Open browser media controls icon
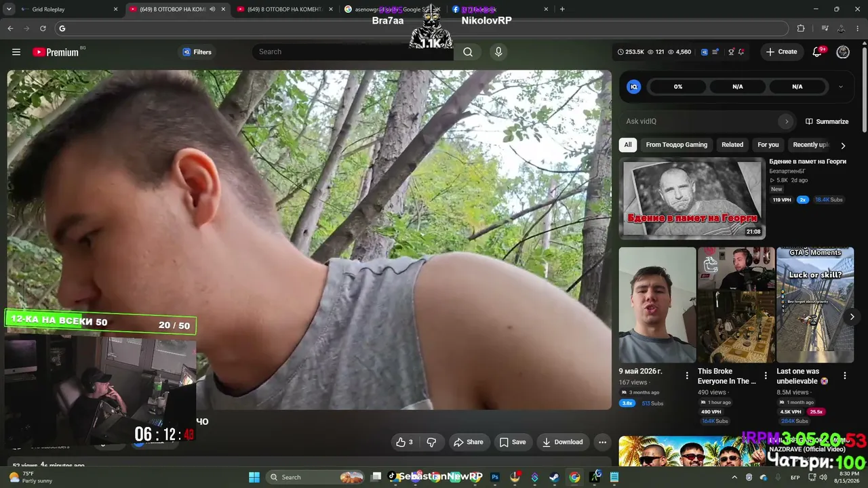Image resolution: width=868 pixels, height=488 pixels. pyautogui.click(x=825, y=28)
